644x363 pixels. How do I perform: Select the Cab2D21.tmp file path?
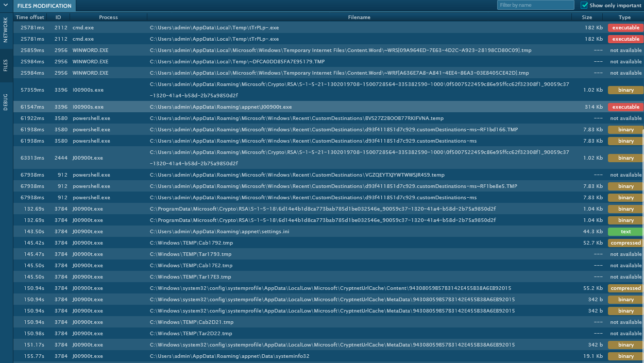pos(192,322)
